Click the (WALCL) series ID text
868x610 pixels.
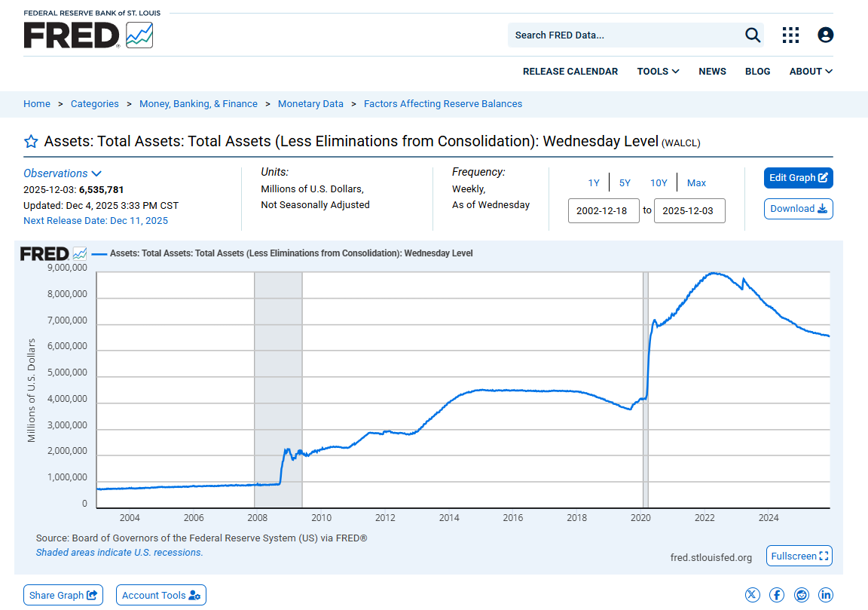[681, 143]
